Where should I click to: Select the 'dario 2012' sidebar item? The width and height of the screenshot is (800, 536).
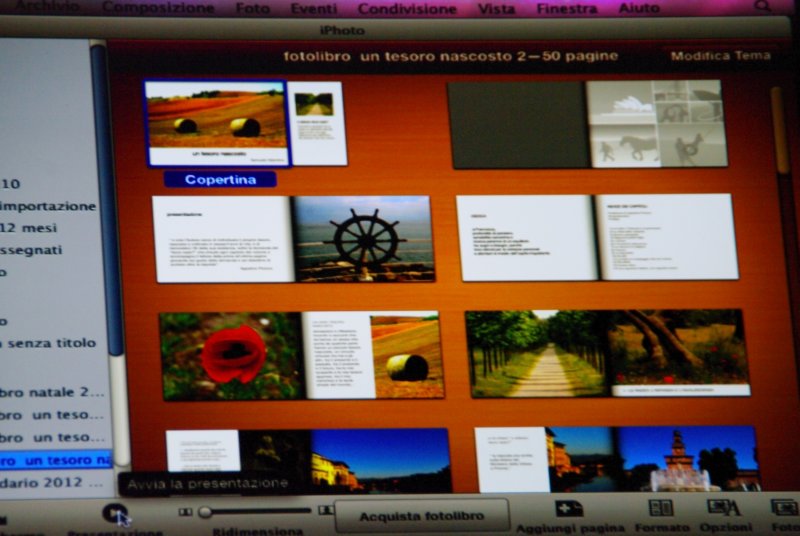point(51,482)
